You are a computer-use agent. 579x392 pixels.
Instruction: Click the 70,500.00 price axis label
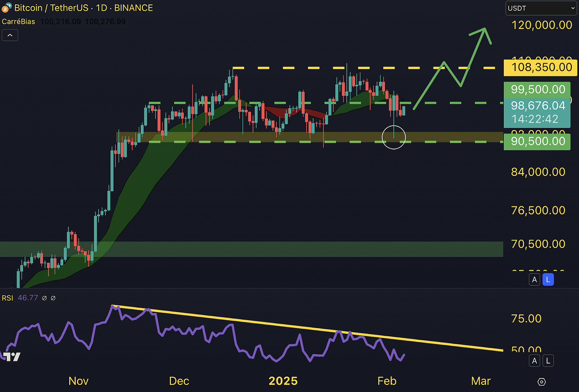[x=538, y=244]
